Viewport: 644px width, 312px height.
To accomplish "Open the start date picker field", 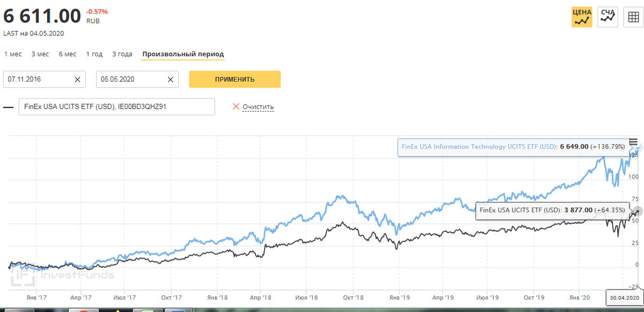I will click(38, 79).
